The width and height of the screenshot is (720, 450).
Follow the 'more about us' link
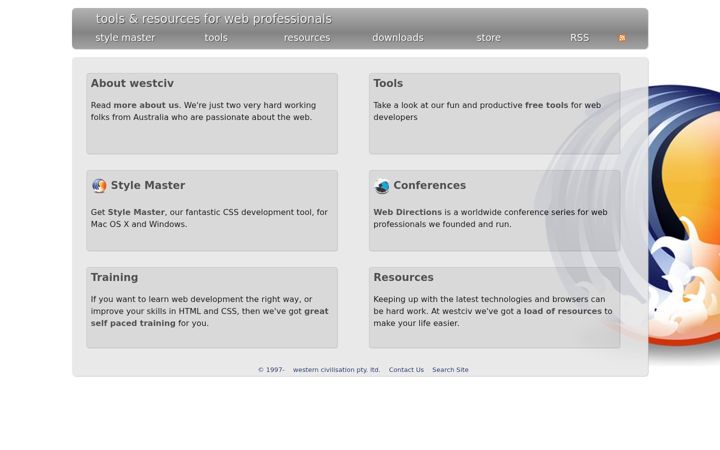pyautogui.click(x=146, y=105)
